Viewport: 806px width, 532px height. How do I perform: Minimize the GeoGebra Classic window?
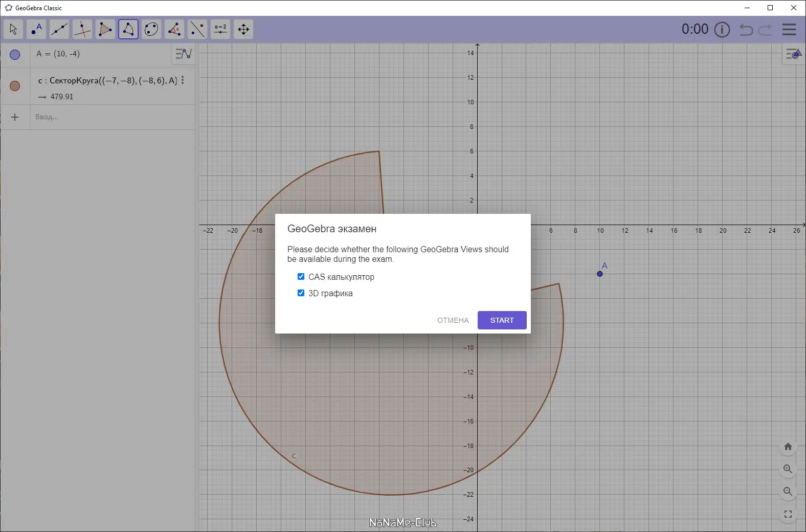[x=747, y=8]
